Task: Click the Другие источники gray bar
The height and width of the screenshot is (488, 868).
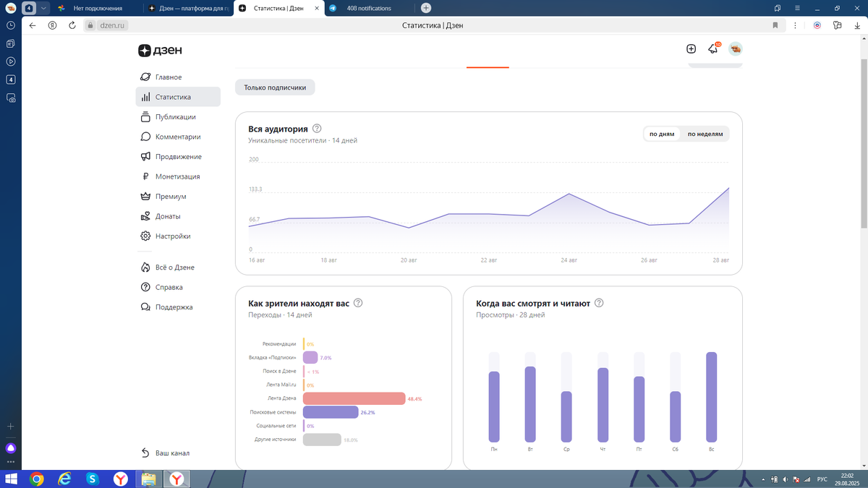Action: [322, 440]
